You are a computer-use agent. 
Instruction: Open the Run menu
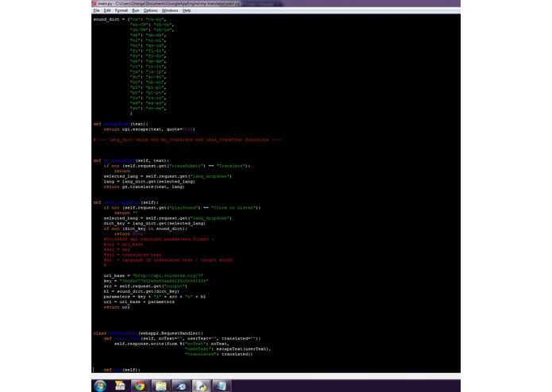point(136,10)
